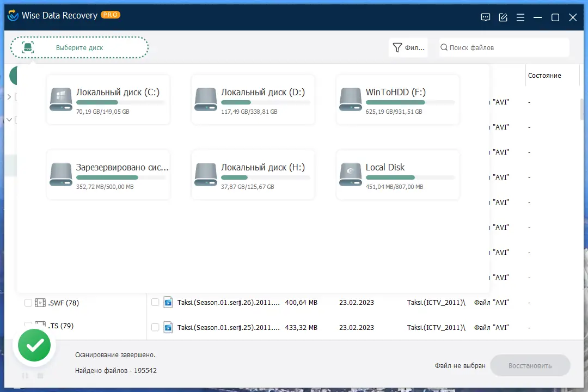Click the 'Восстановить' recover button
This screenshot has height=392, width=588.
[530, 365]
